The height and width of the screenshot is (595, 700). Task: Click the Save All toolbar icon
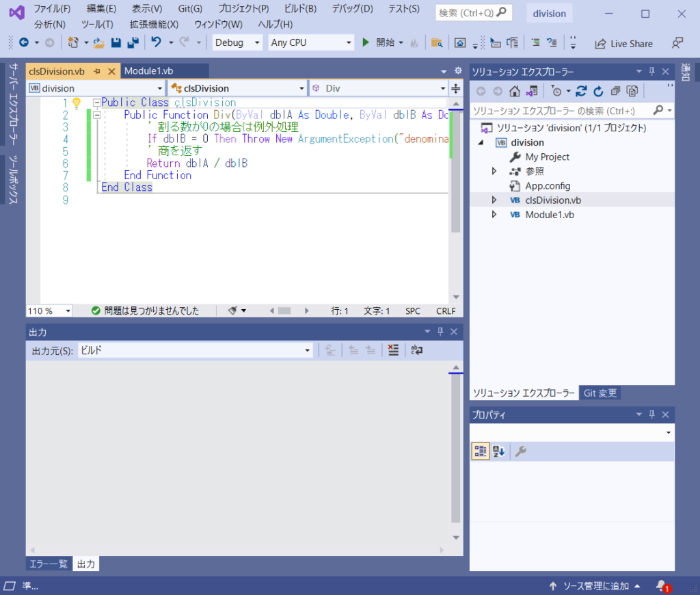132,42
